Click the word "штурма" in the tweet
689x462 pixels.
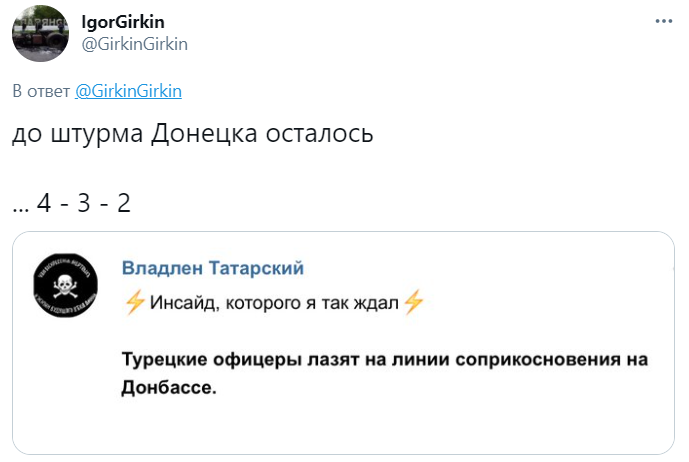(x=98, y=136)
